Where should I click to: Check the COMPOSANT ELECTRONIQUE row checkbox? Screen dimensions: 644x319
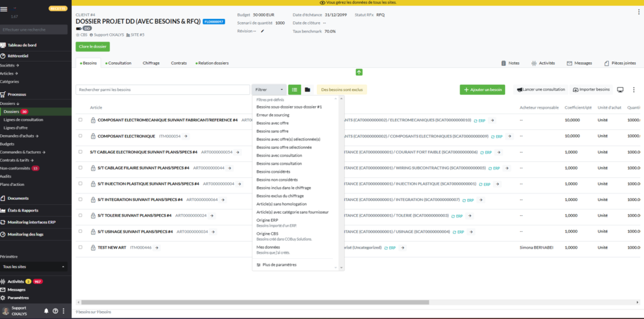pyautogui.click(x=80, y=136)
